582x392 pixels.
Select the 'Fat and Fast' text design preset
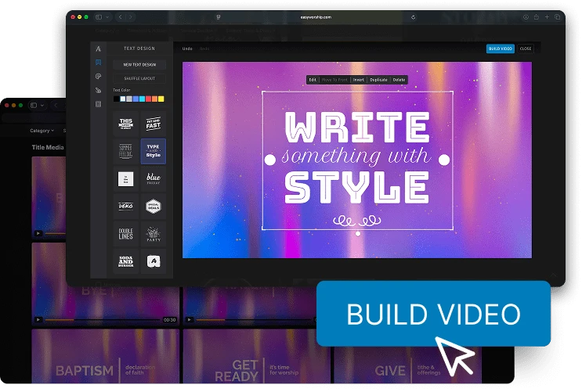154,124
